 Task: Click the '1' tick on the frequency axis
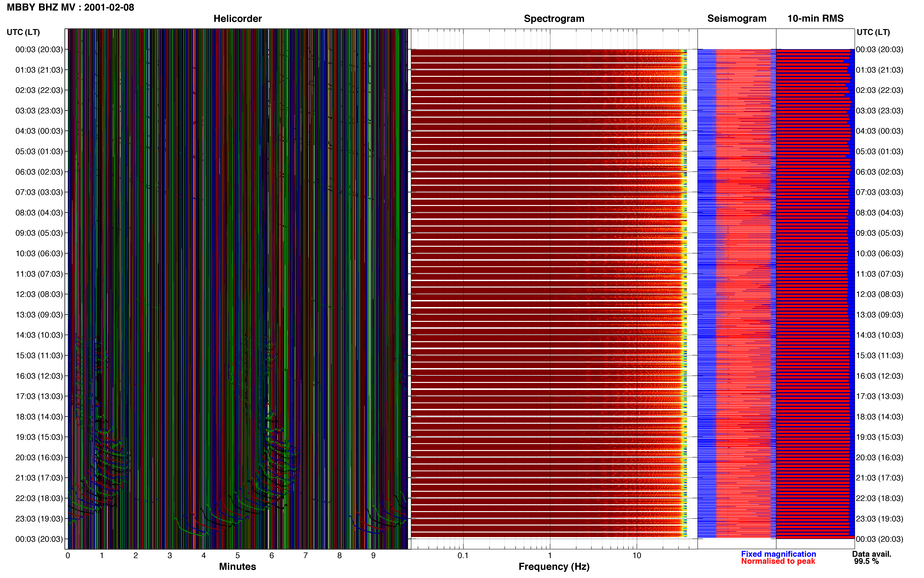point(550,555)
